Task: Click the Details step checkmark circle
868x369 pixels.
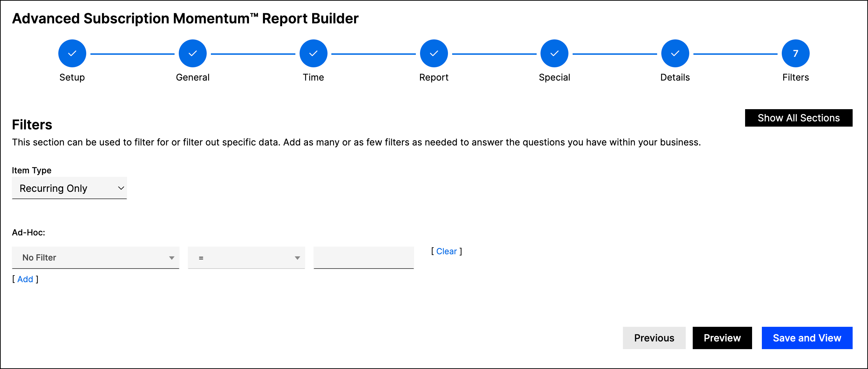Action: point(675,53)
